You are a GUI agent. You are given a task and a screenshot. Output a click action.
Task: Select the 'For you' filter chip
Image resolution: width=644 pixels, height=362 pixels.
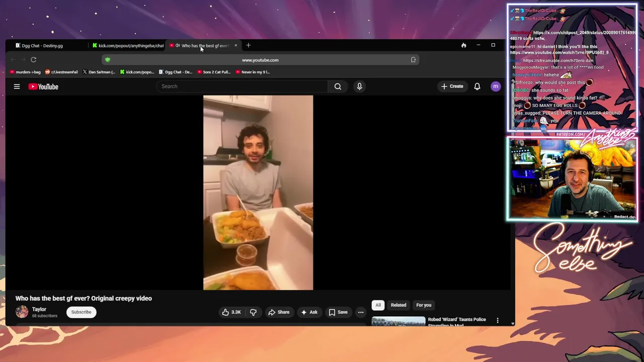[424, 305]
